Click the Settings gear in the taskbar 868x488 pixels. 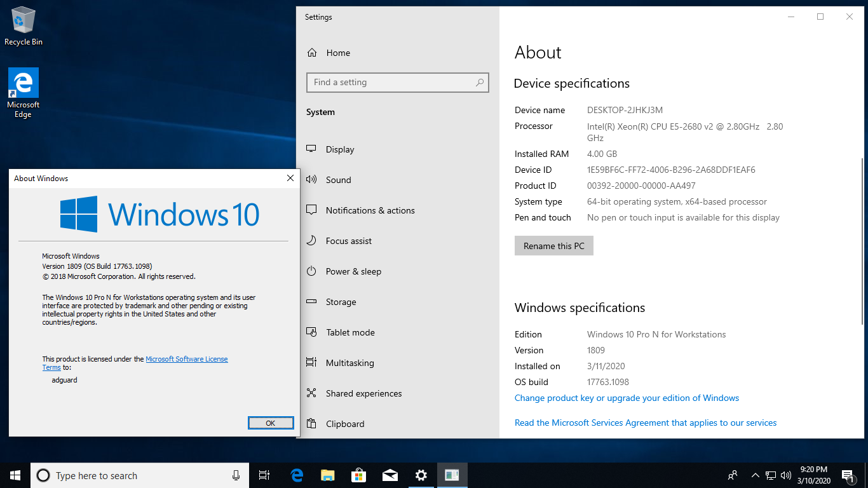click(421, 475)
